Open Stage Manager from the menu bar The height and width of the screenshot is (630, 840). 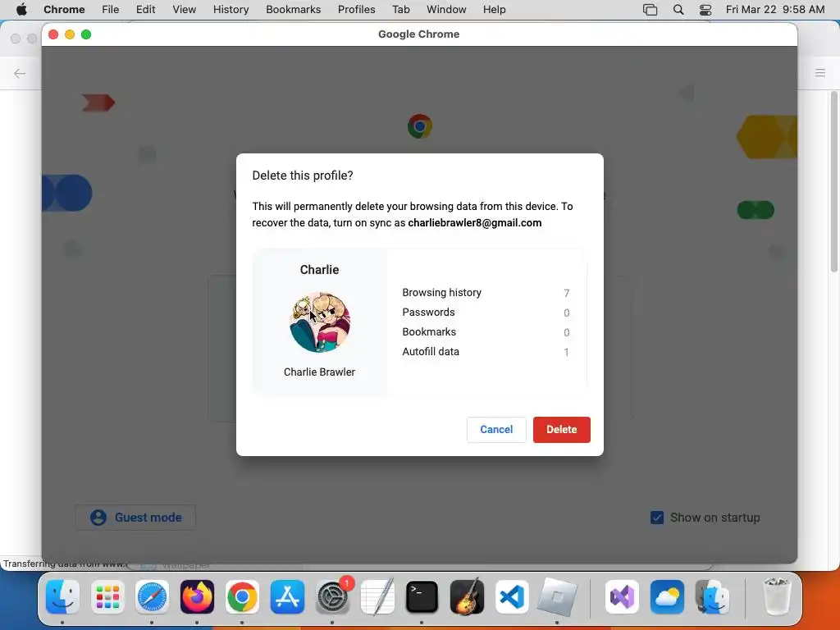pyautogui.click(x=650, y=10)
